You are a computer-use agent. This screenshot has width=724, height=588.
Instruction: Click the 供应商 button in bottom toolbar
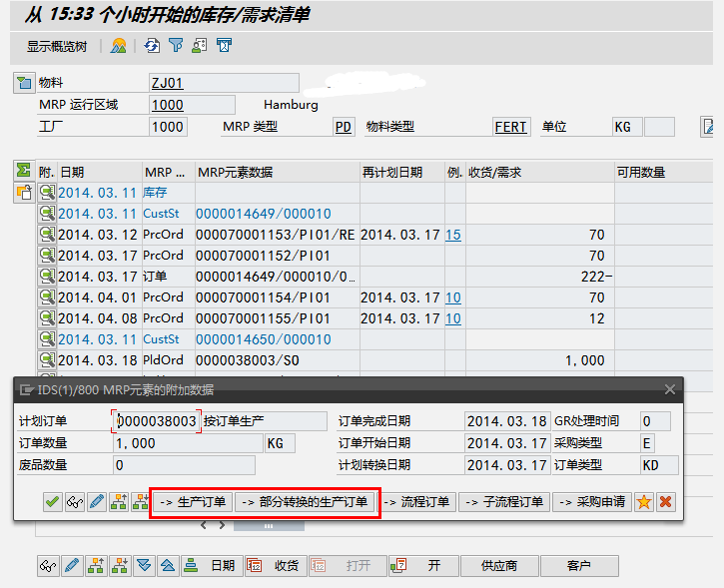coord(499,566)
